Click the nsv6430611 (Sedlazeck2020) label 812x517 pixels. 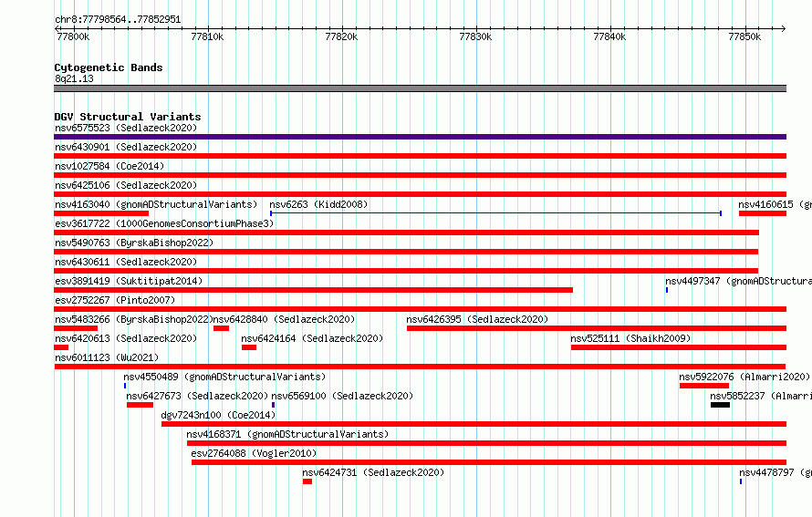pos(126,262)
